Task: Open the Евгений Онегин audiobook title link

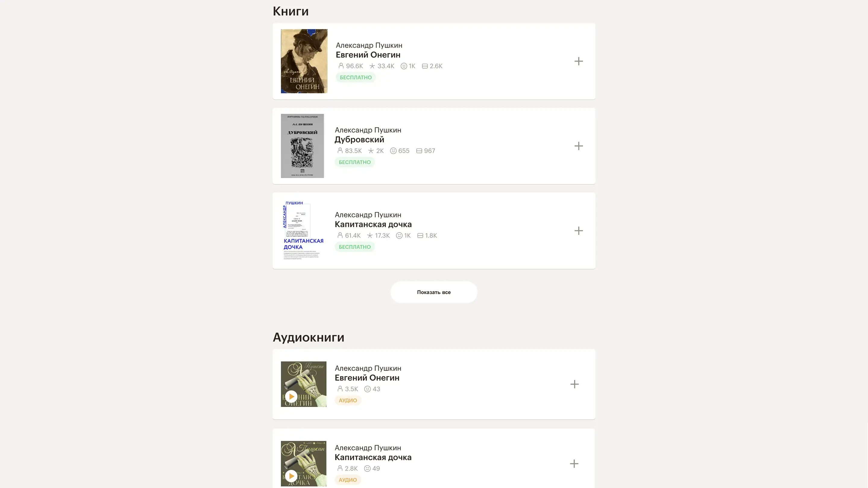Action: (367, 378)
